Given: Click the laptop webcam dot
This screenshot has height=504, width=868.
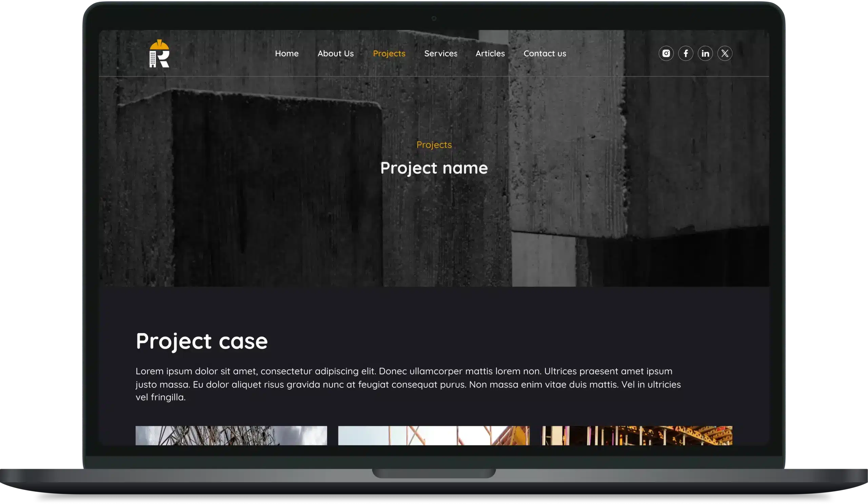Looking at the screenshot, I should coord(434,18).
